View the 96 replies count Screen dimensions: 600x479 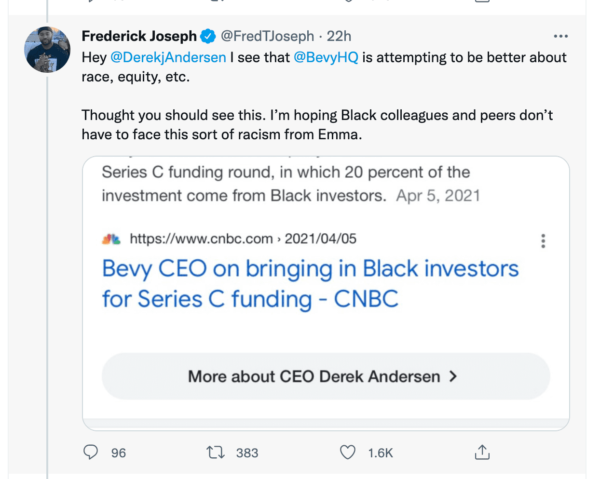click(x=118, y=453)
